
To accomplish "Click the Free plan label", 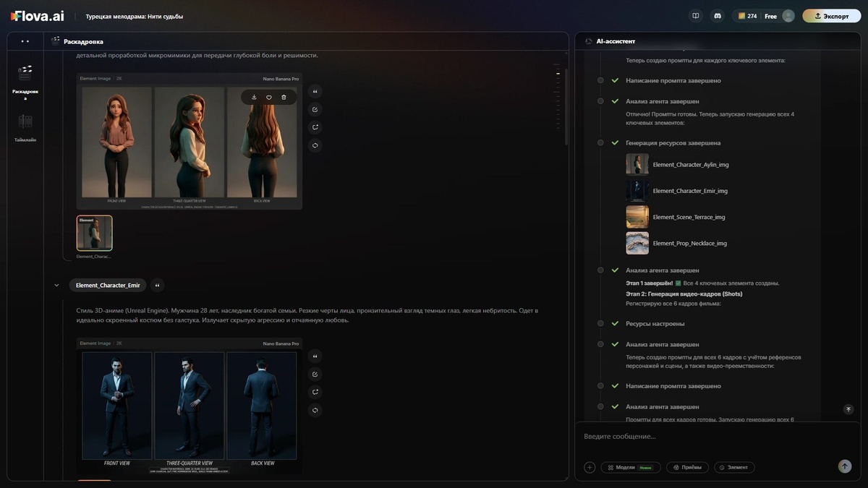I will click(x=770, y=16).
